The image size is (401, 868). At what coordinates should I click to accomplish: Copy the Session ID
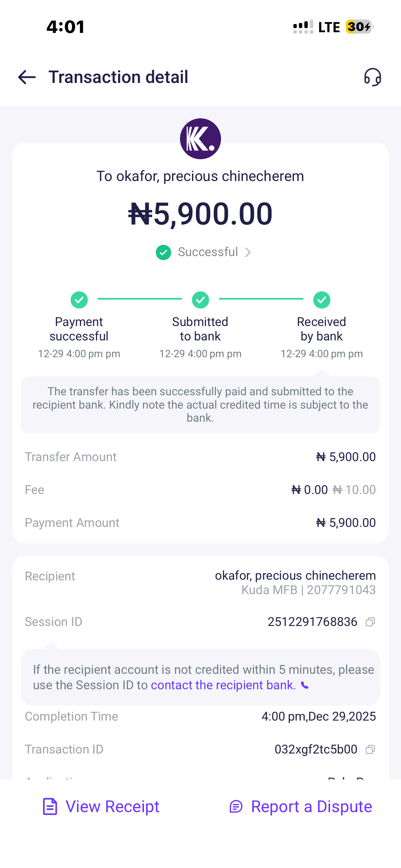click(x=370, y=622)
